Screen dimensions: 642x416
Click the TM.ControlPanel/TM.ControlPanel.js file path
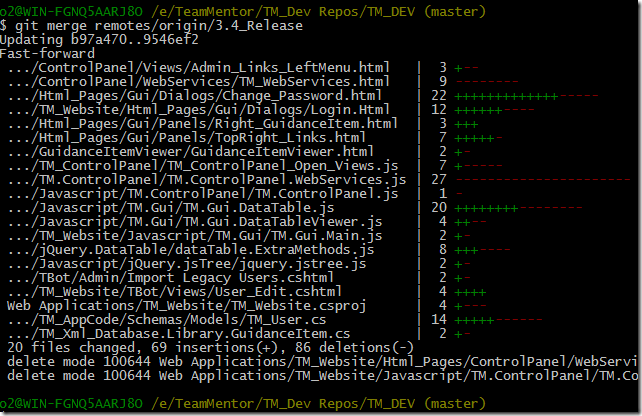(203, 194)
